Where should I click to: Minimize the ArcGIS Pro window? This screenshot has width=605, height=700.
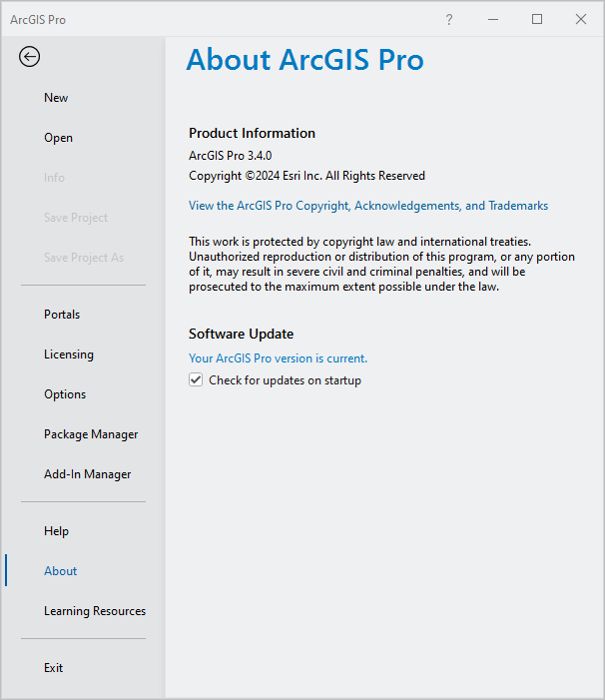point(493,19)
